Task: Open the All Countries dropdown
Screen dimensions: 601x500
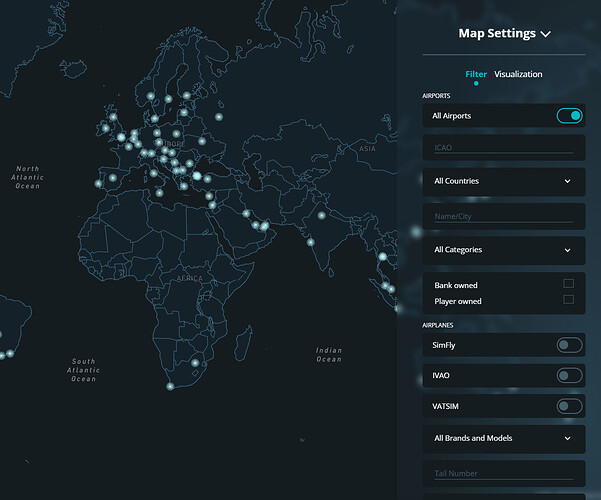Action: [502, 181]
